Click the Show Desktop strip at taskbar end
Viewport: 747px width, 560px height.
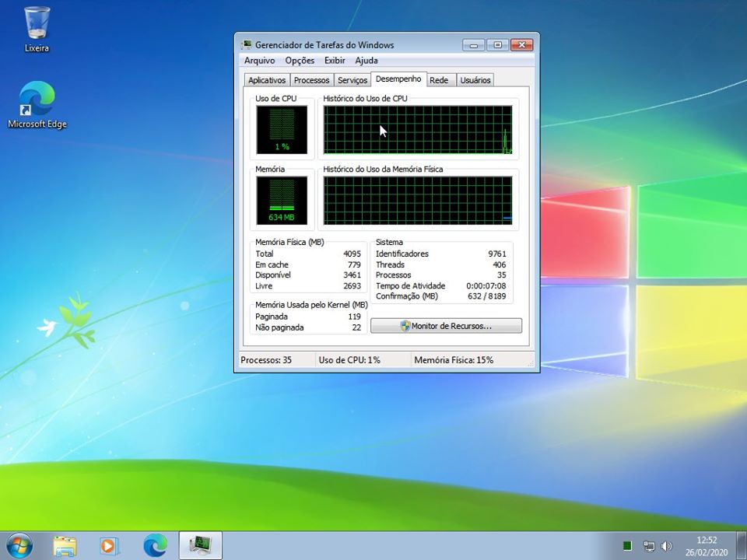742,546
